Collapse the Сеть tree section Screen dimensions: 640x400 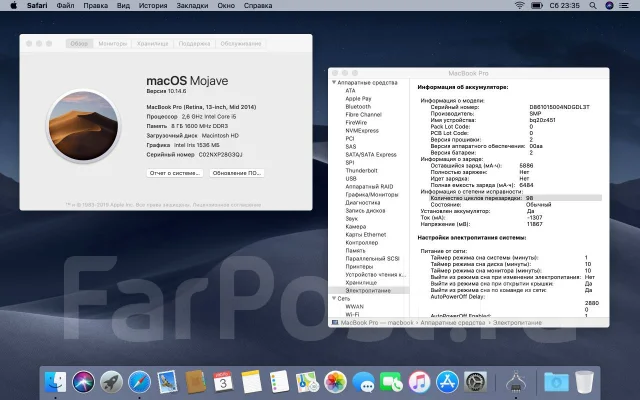pyautogui.click(x=334, y=298)
